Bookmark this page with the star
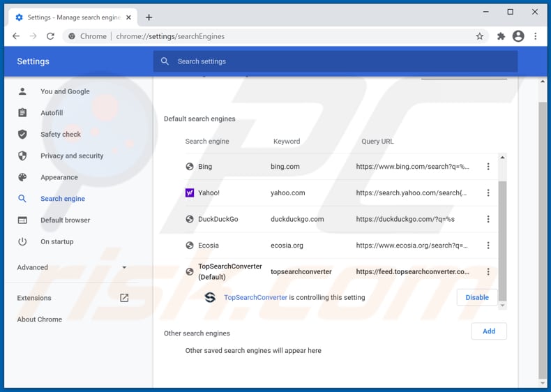Image resolution: width=551 pixels, height=392 pixels. click(x=479, y=36)
